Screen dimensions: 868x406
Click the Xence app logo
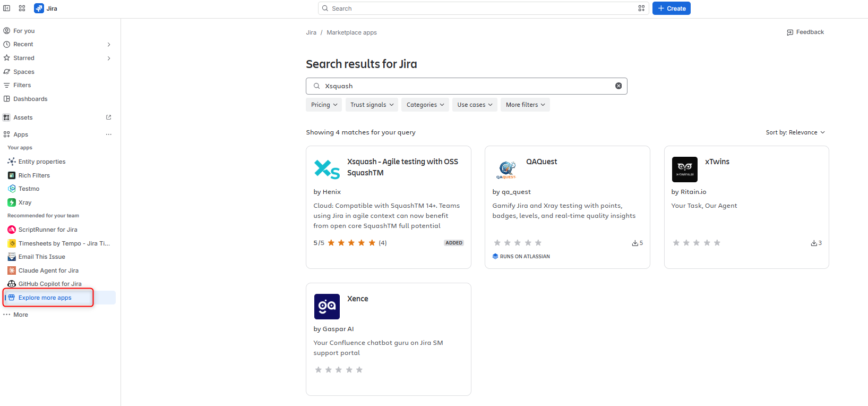[x=326, y=307]
